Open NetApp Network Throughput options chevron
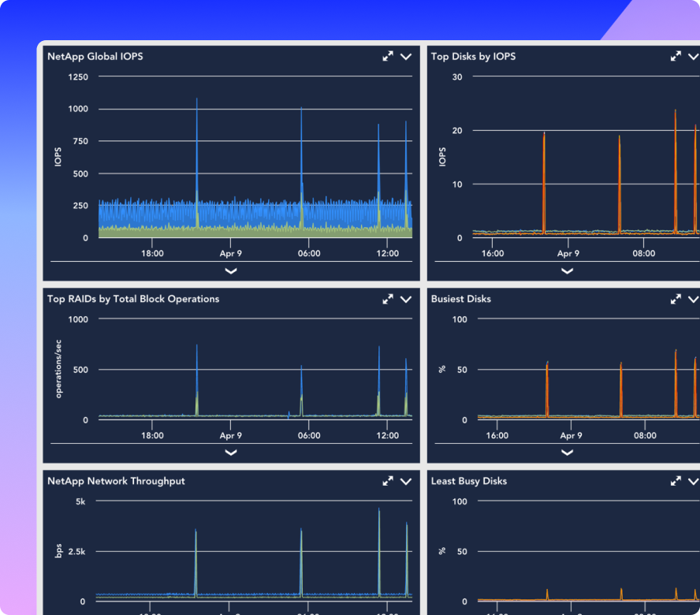The height and width of the screenshot is (615, 700). 406,482
